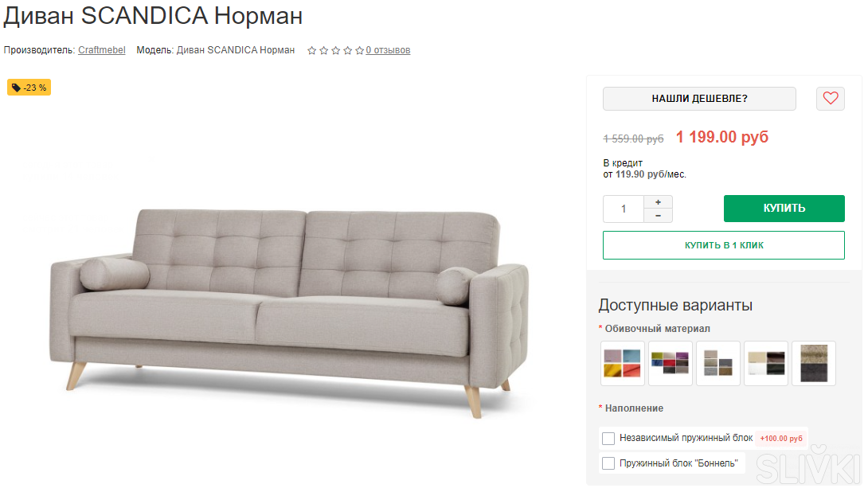
Task: Open the 0 отзывов reviews link
Action: [388, 50]
